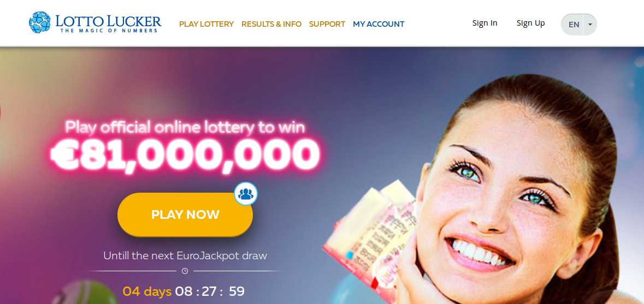This screenshot has width=644, height=304.
Task: Open the language dropdown arrow
Action: (x=590, y=24)
